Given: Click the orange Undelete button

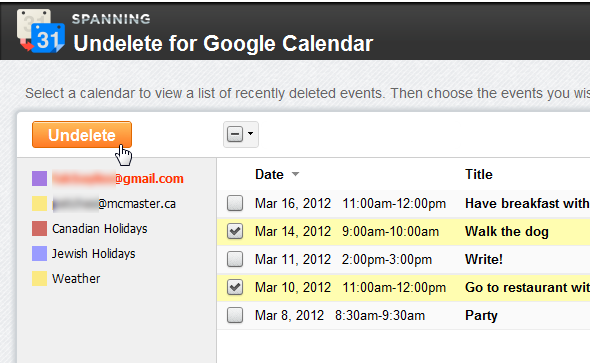Looking at the screenshot, I should coord(82,135).
